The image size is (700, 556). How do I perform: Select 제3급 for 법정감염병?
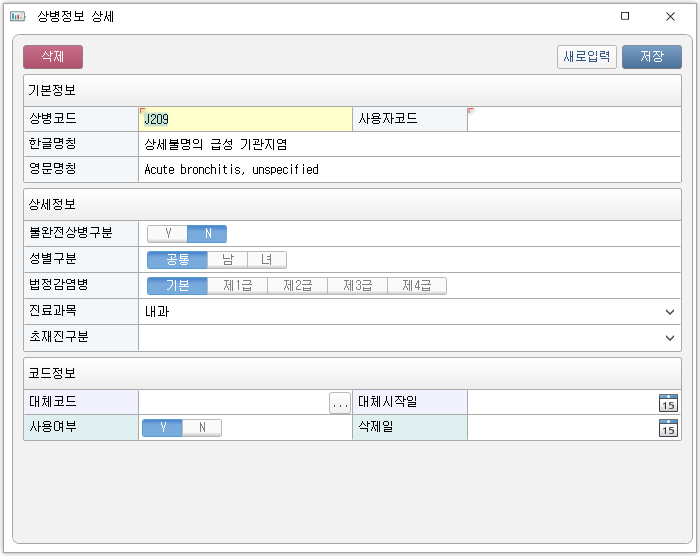click(357, 286)
